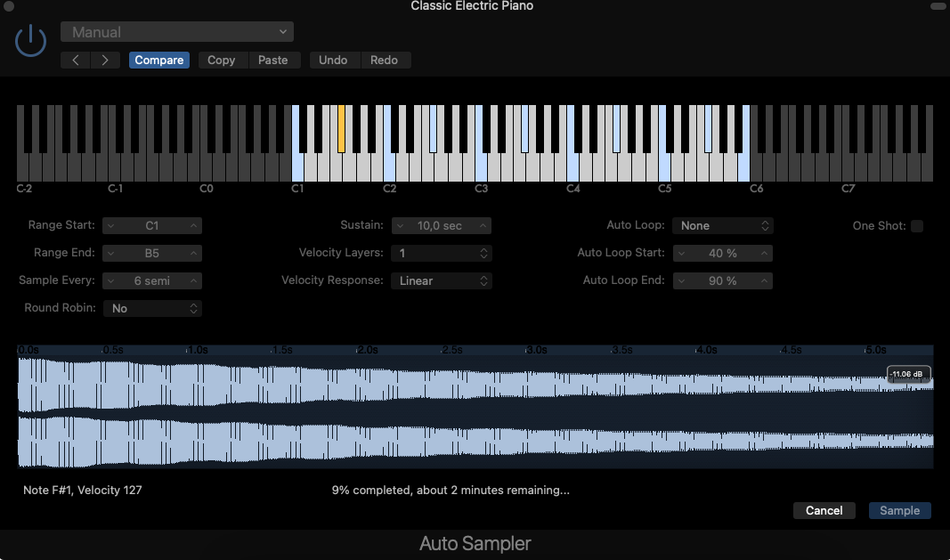Viewport: 950px width, 560px height.
Task: Click the Cancel button
Action: point(824,510)
